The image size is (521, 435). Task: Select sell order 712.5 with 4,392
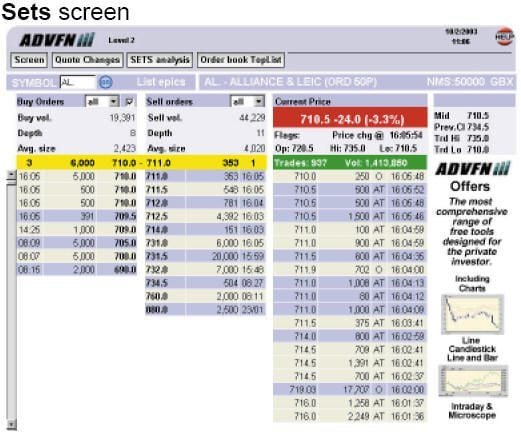206,216
